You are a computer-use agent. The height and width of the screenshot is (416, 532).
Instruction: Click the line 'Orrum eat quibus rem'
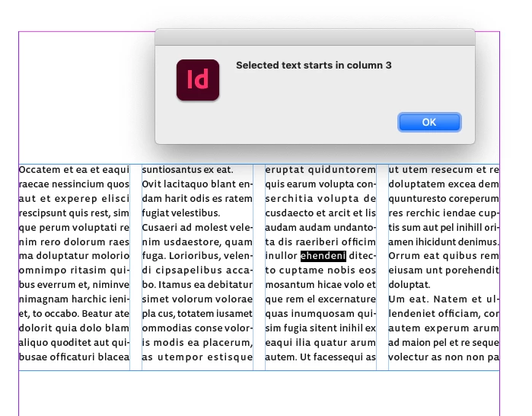(x=444, y=256)
